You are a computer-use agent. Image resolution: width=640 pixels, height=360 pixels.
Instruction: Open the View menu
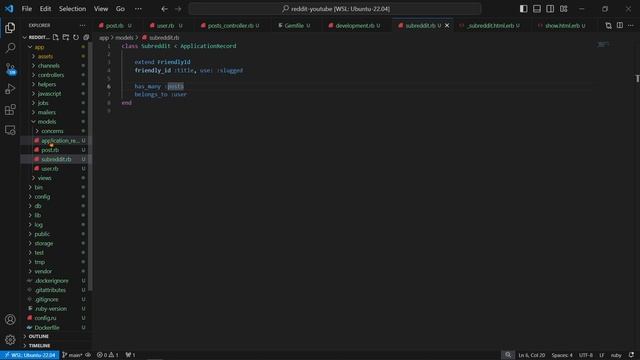point(101,9)
